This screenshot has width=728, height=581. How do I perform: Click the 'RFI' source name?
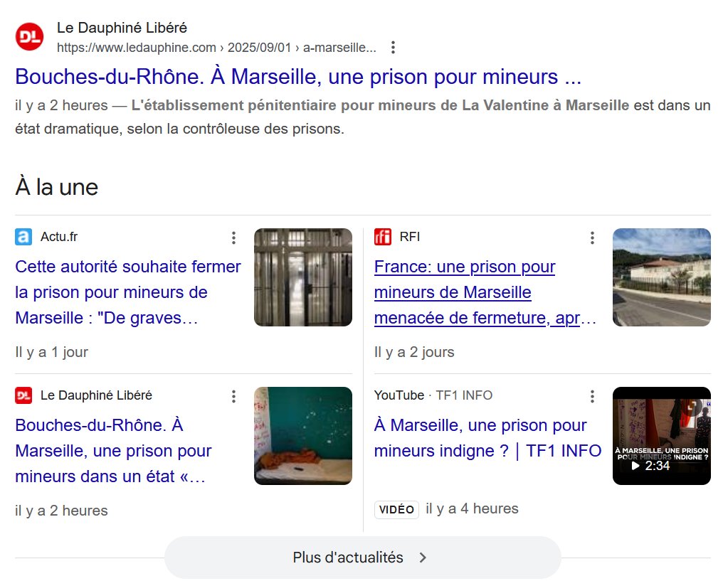(x=409, y=237)
